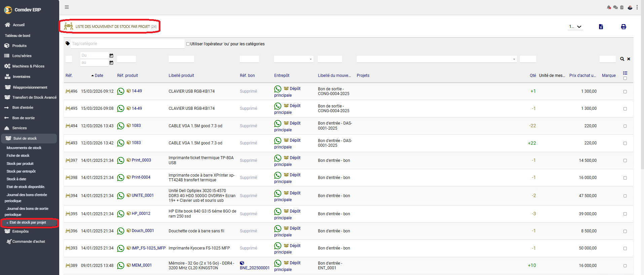The height and width of the screenshot is (275, 644).
Task: Click the Tag/catégorie input field
Action: pyautogui.click(x=127, y=44)
